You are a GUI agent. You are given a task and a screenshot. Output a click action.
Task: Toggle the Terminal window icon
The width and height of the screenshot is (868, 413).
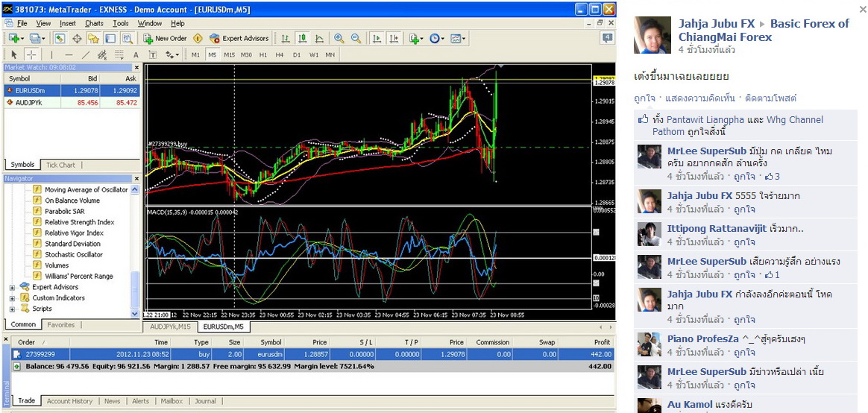[110, 38]
